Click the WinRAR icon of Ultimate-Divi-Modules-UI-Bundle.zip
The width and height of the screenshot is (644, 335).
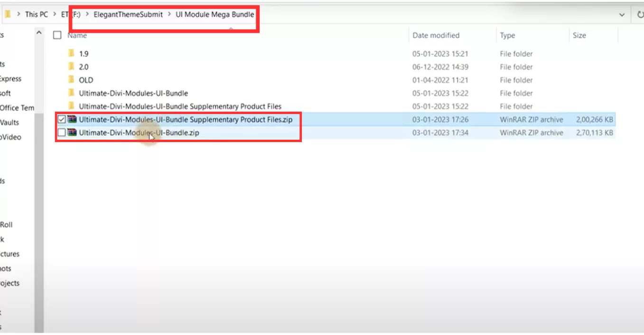pos(72,133)
